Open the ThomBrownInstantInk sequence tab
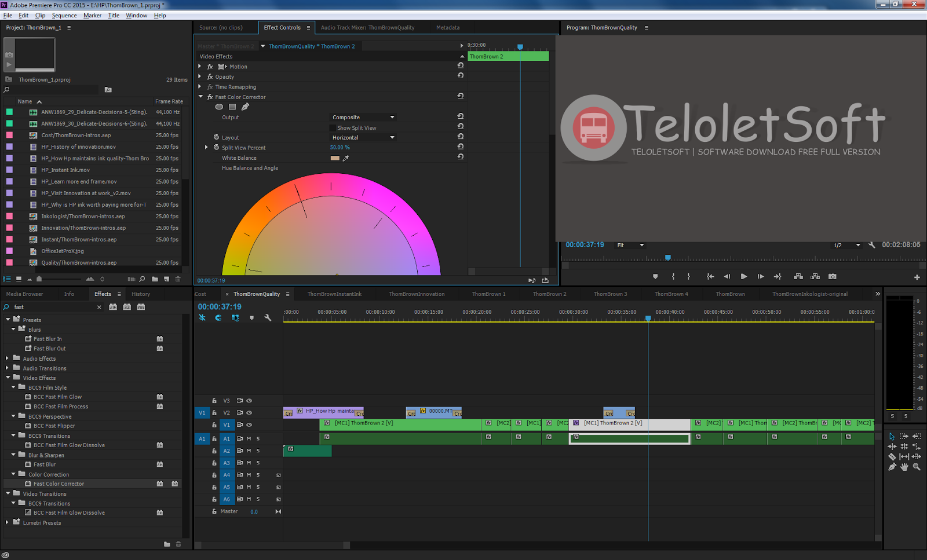 (334, 294)
